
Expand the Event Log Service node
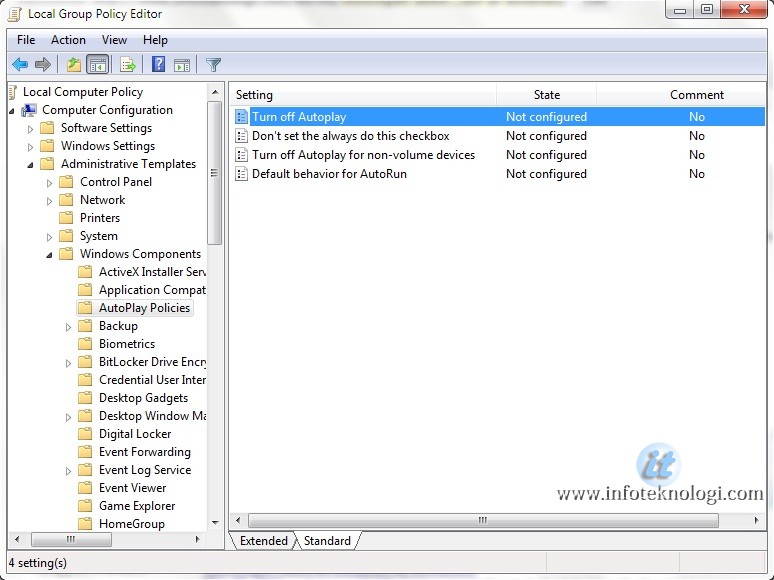(x=69, y=471)
